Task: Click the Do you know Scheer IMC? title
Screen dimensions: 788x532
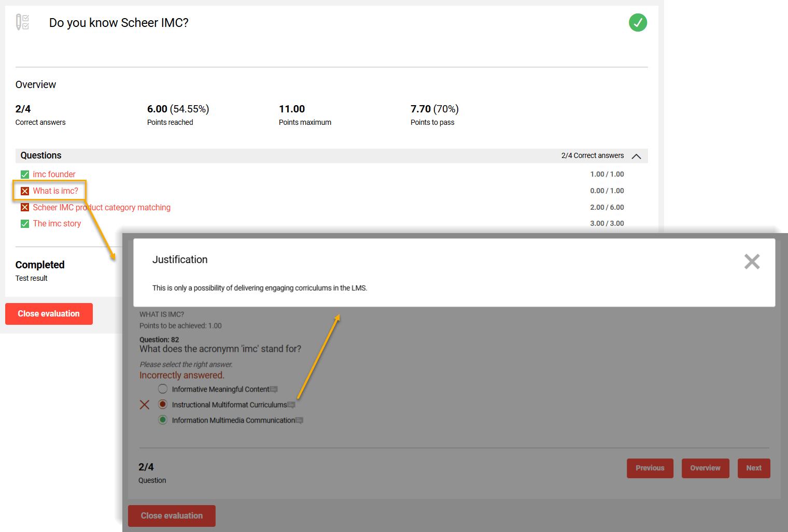Action: click(119, 23)
